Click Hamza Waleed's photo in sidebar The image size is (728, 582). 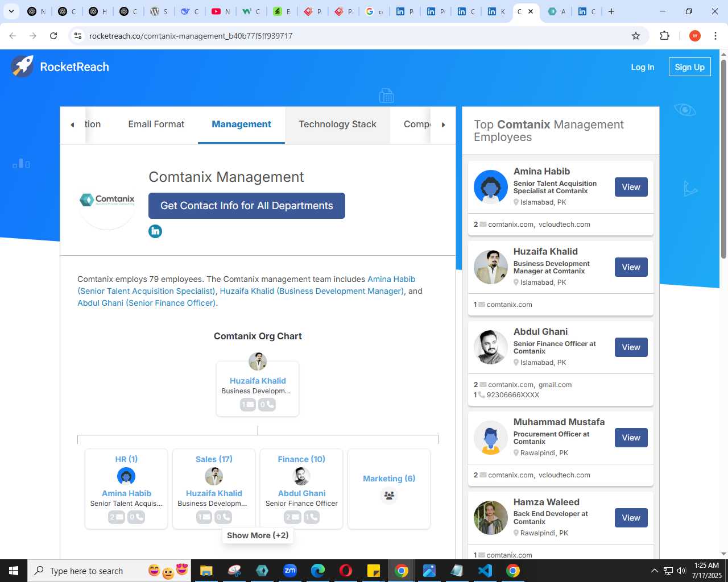[x=491, y=518]
